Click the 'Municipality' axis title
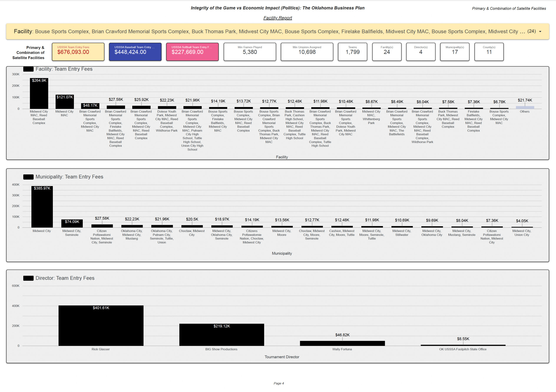This screenshot has height=392, width=556. tap(282, 253)
